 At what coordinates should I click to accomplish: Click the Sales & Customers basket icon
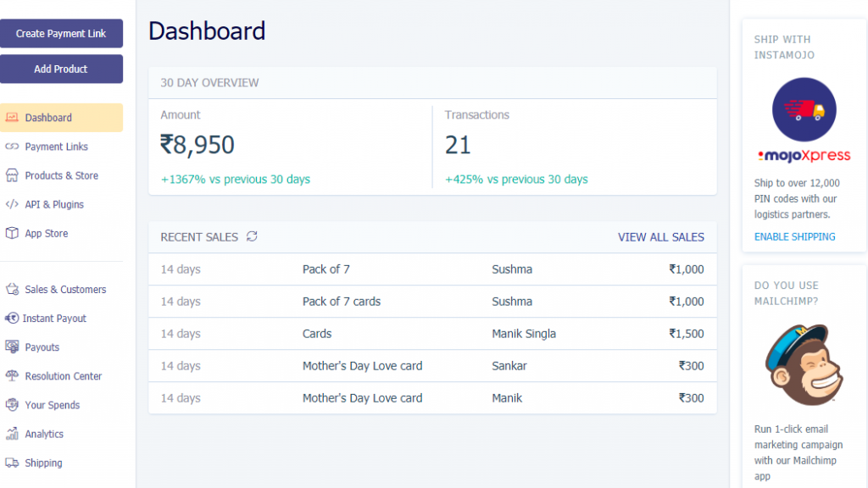[12, 290]
